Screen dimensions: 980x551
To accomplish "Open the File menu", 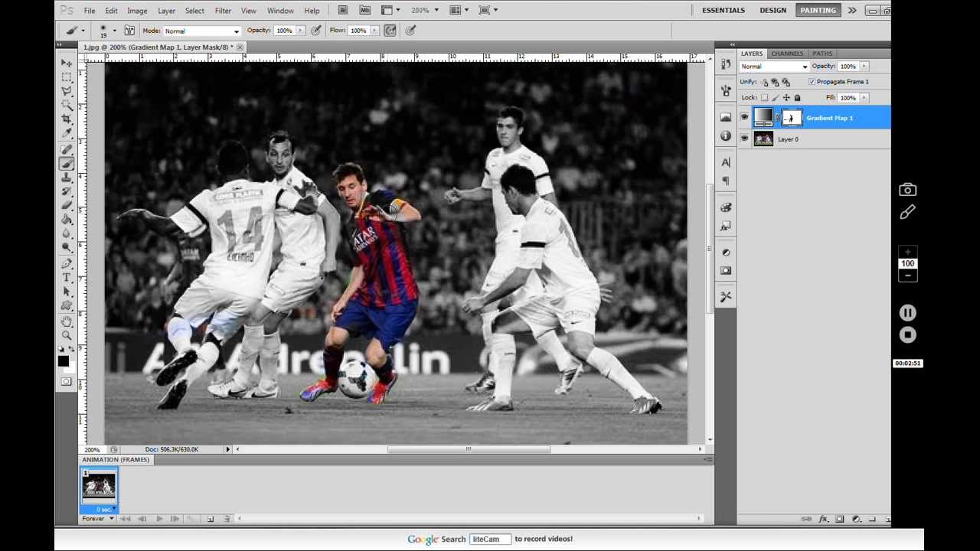I will click(x=90, y=11).
